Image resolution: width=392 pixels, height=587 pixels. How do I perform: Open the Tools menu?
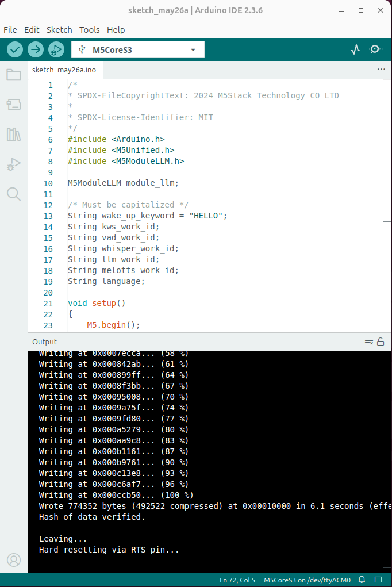(x=90, y=29)
